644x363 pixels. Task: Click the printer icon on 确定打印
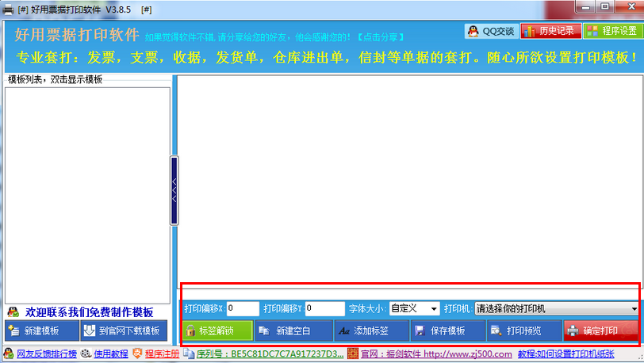tap(573, 331)
